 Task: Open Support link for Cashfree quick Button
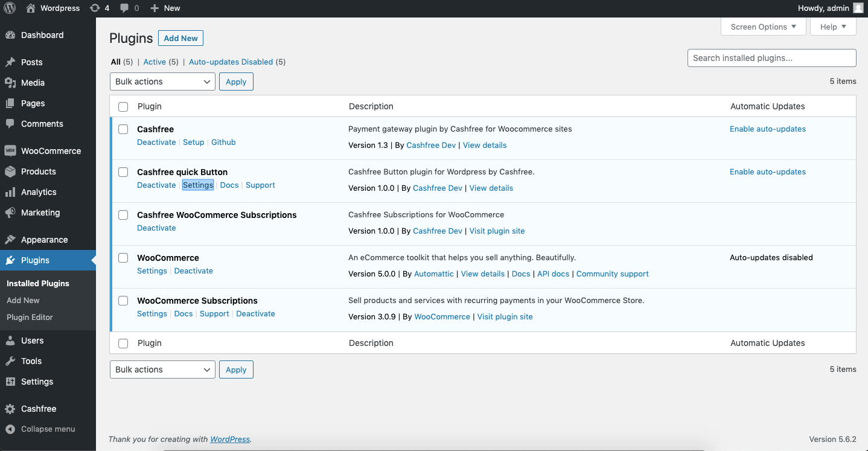260,185
